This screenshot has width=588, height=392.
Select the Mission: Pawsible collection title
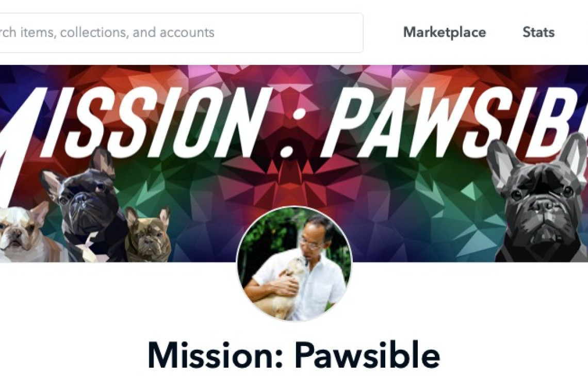click(x=293, y=355)
